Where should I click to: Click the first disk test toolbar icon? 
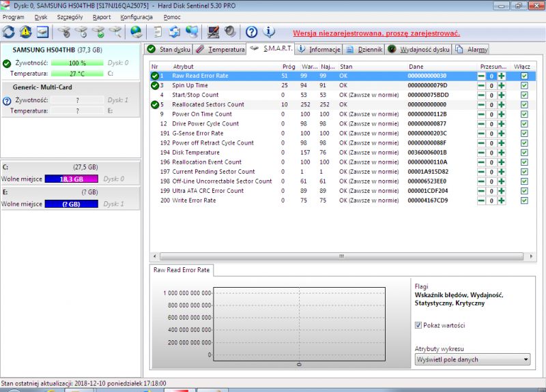[64, 32]
